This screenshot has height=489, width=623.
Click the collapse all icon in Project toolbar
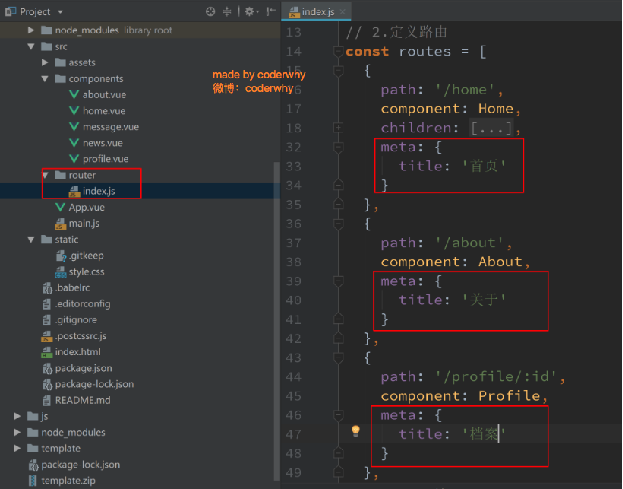[x=227, y=12]
